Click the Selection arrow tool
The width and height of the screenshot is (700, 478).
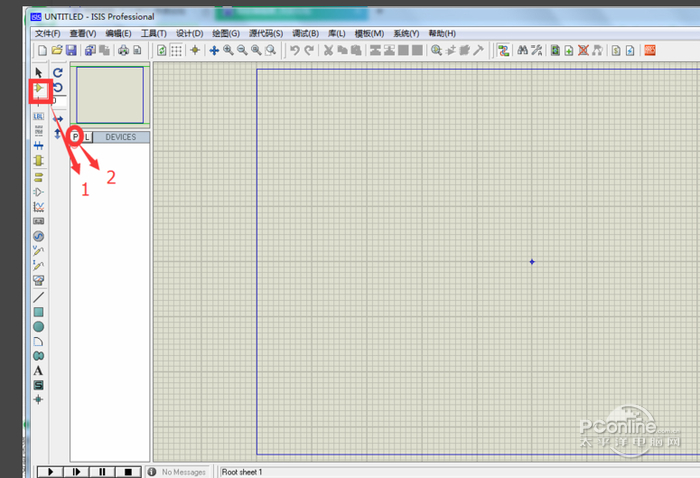pos(38,72)
